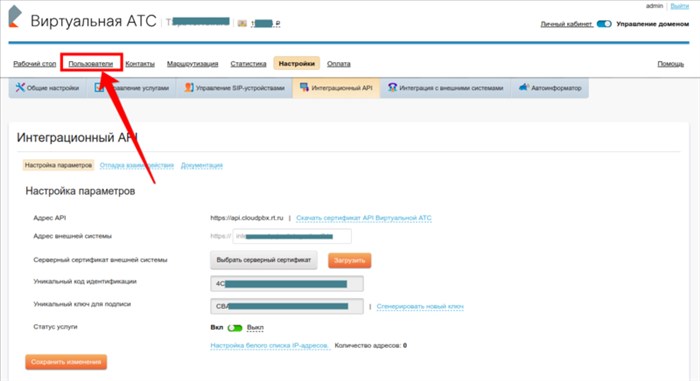
Task: Toggle Управление доменом switch
Action: coord(604,24)
